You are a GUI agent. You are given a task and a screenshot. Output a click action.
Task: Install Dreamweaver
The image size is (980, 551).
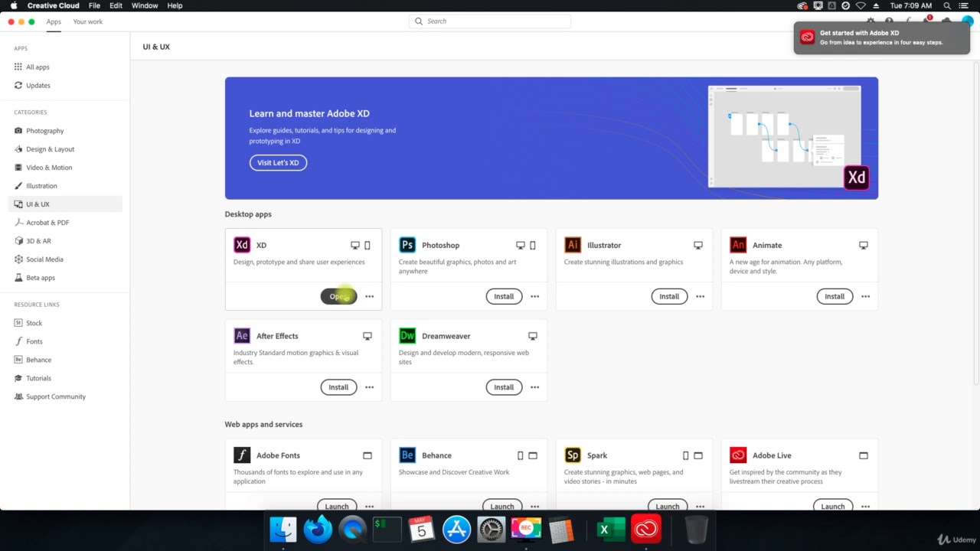504,387
